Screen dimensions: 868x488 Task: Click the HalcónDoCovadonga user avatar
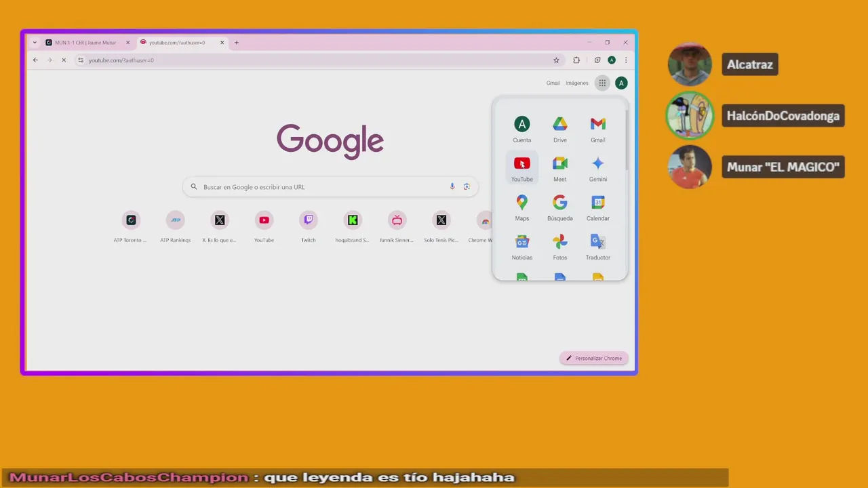(690, 116)
